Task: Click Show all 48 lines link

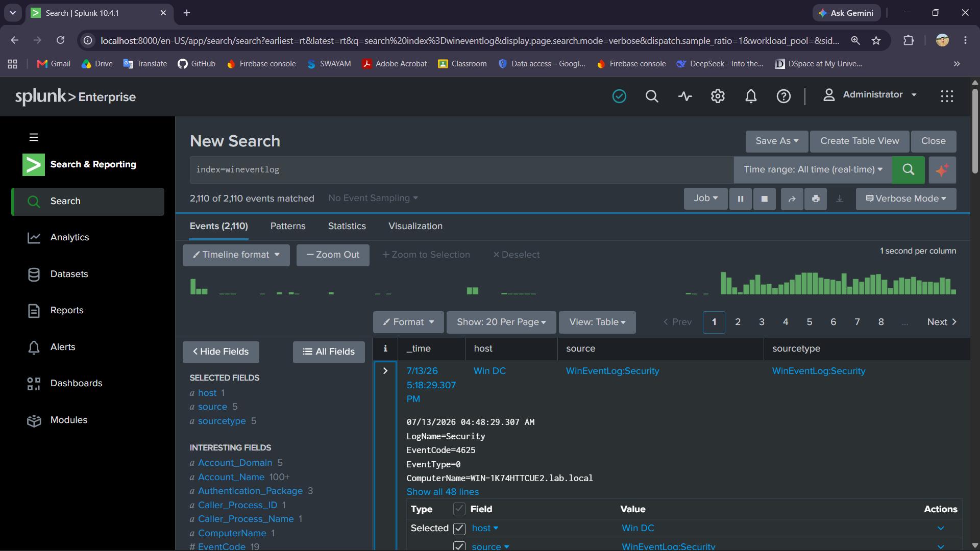Action: (x=443, y=492)
